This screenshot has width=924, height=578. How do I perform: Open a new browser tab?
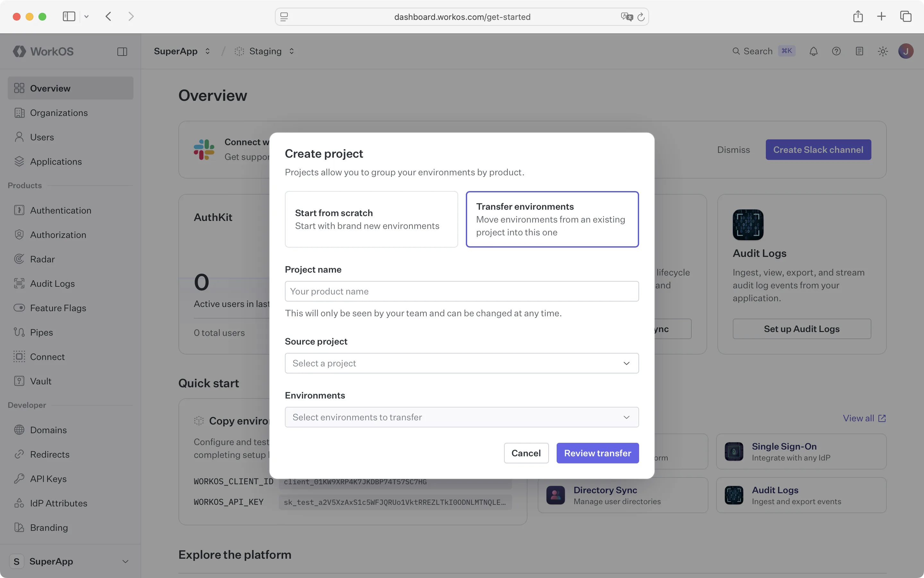click(x=881, y=16)
